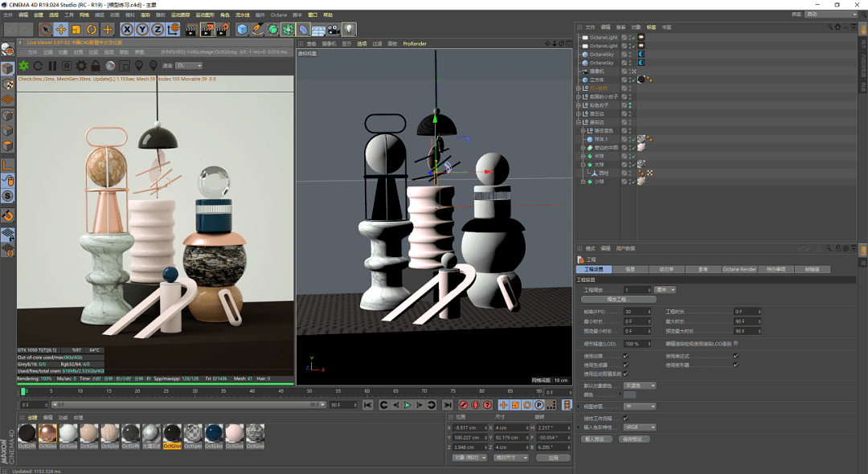Open the Live Viewer DL channel dropdown
Viewport: 868px width, 474px height.
pyautogui.click(x=190, y=66)
